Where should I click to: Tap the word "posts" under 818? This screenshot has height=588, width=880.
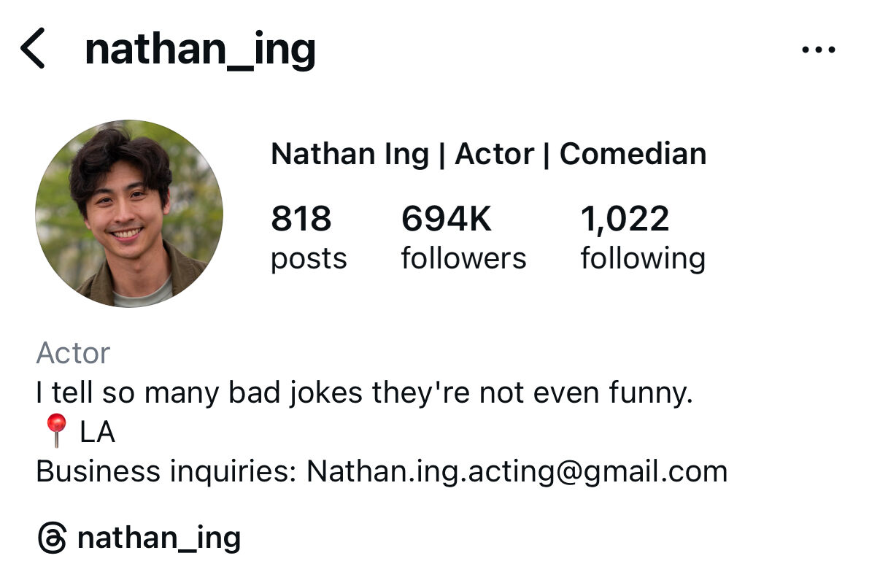click(309, 260)
